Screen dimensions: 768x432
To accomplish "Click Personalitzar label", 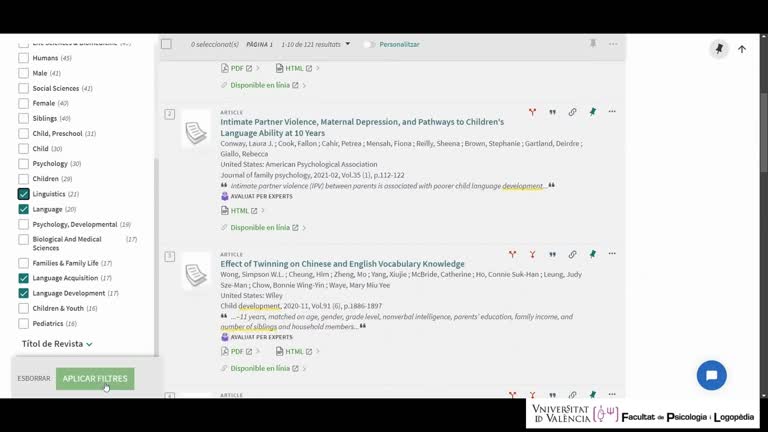I will [399, 45].
